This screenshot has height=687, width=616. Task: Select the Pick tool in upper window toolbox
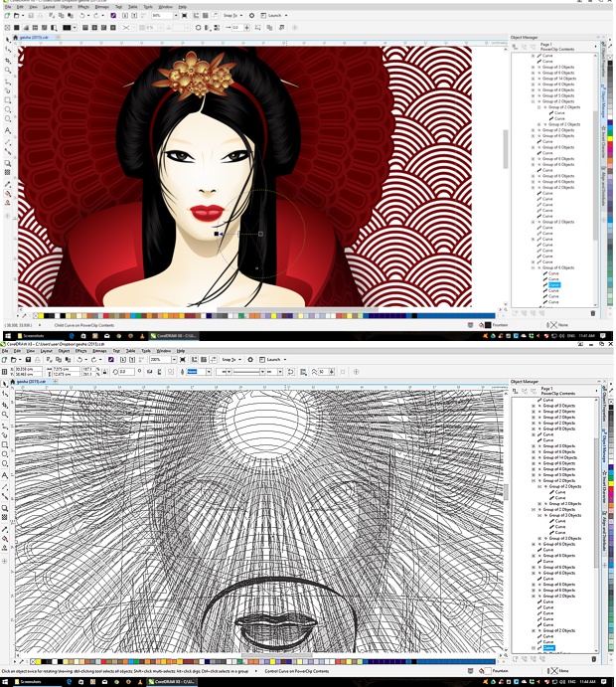point(7,40)
